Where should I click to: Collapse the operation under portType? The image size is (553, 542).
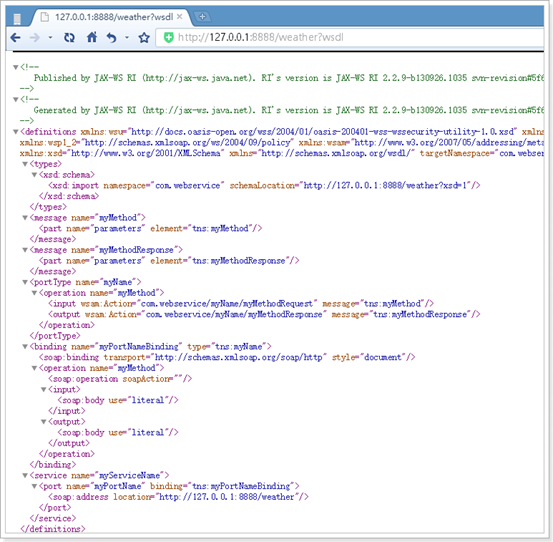click(34, 293)
